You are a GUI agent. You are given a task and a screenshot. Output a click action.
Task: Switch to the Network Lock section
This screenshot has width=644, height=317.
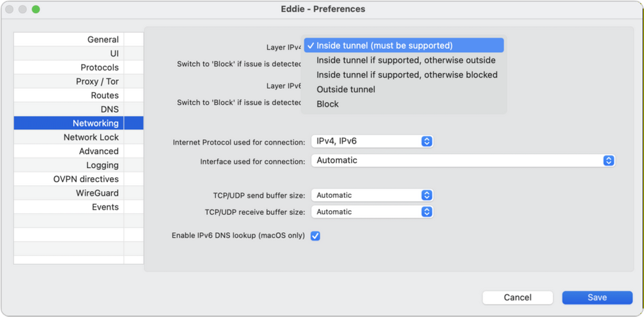[x=91, y=137]
